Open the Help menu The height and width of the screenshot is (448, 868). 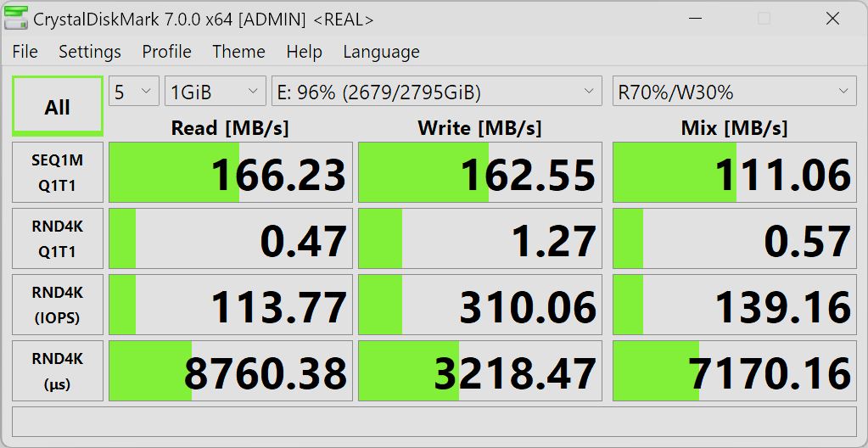pos(304,52)
